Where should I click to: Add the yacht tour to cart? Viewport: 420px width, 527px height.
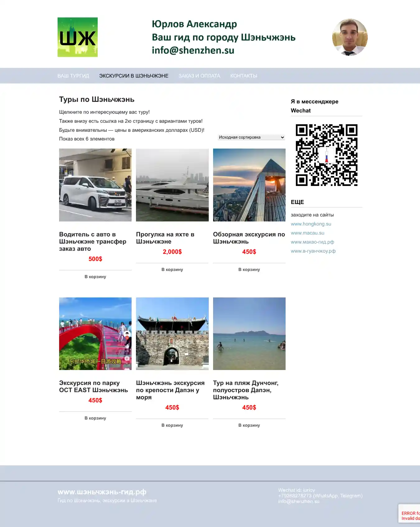(172, 269)
